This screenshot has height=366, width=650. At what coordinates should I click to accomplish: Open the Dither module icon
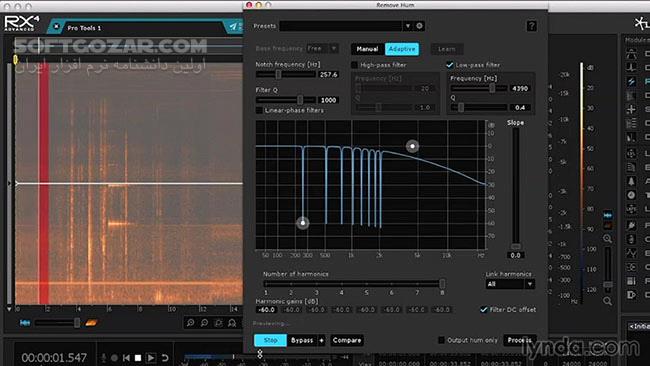point(631,295)
